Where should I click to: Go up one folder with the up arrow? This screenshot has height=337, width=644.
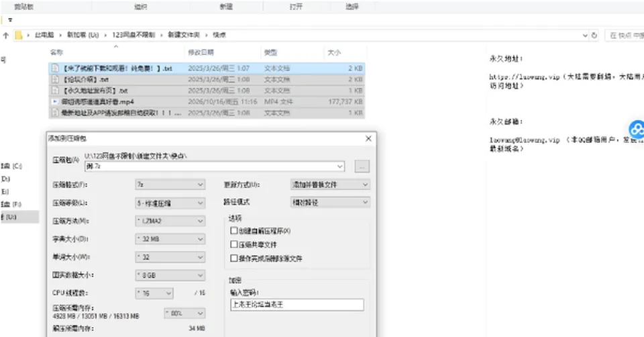tap(6, 36)
